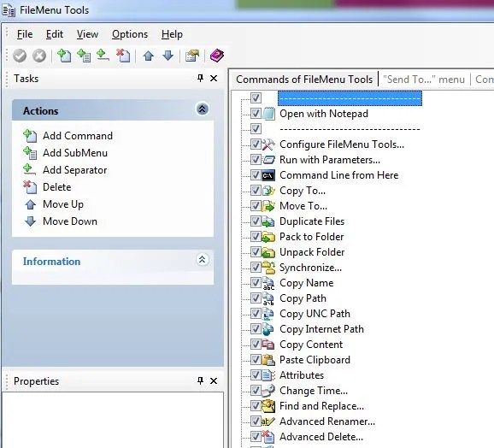Click the FileMenu Tools title bar app icon
This screenshot has height=448, width=494.
pyautogui.click(x=9, y=10)
